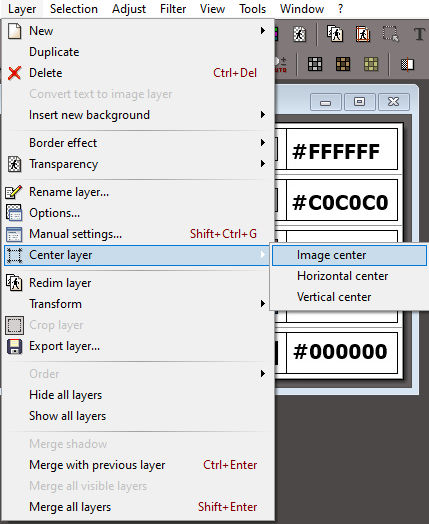Click the Text tool T icon

point(419,34)
